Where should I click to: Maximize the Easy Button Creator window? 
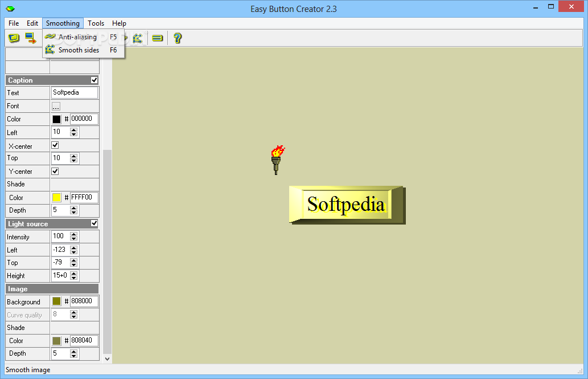[x=551, y=7]
